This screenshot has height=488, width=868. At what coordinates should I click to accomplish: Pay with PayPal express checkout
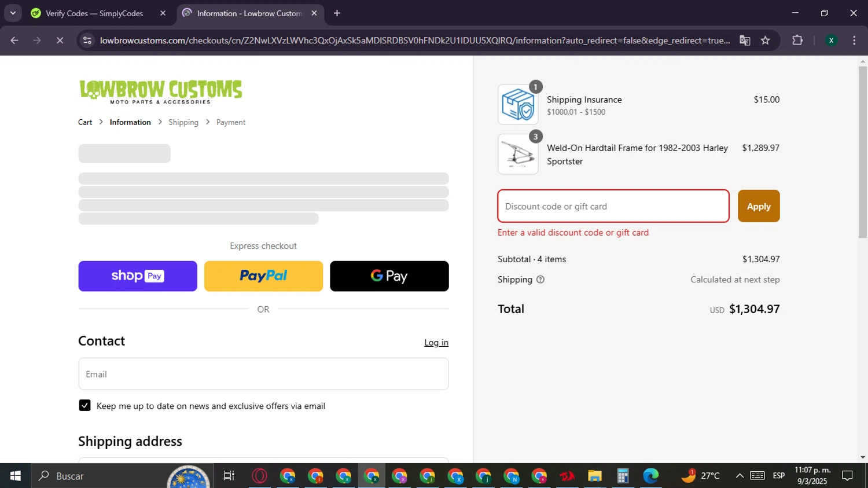(x=263, y=276)
